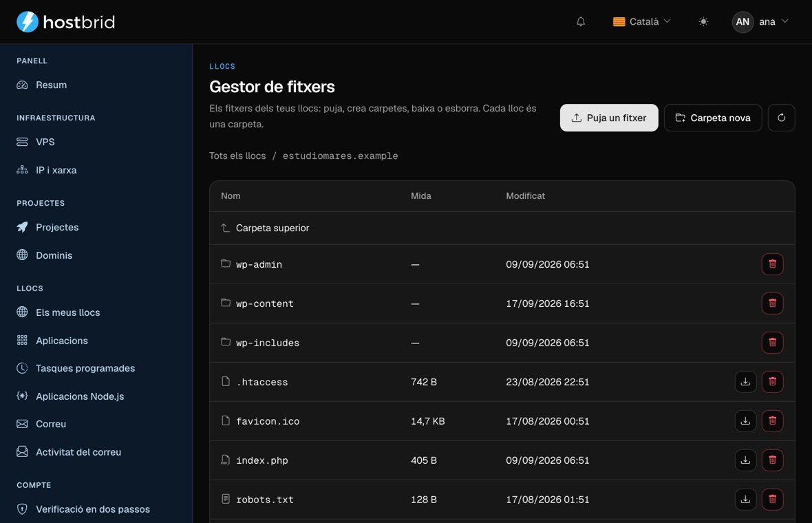The height and width of the screenshot is (523, 812).
Task: Click the 742 B size value
Action: (x=424, y=382)
